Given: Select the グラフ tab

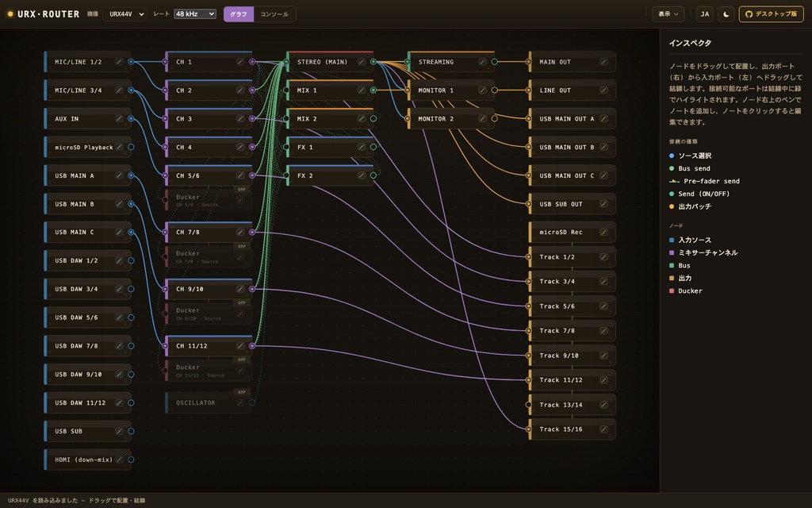Looking at the screenshot, I should (x=239, y=14).
